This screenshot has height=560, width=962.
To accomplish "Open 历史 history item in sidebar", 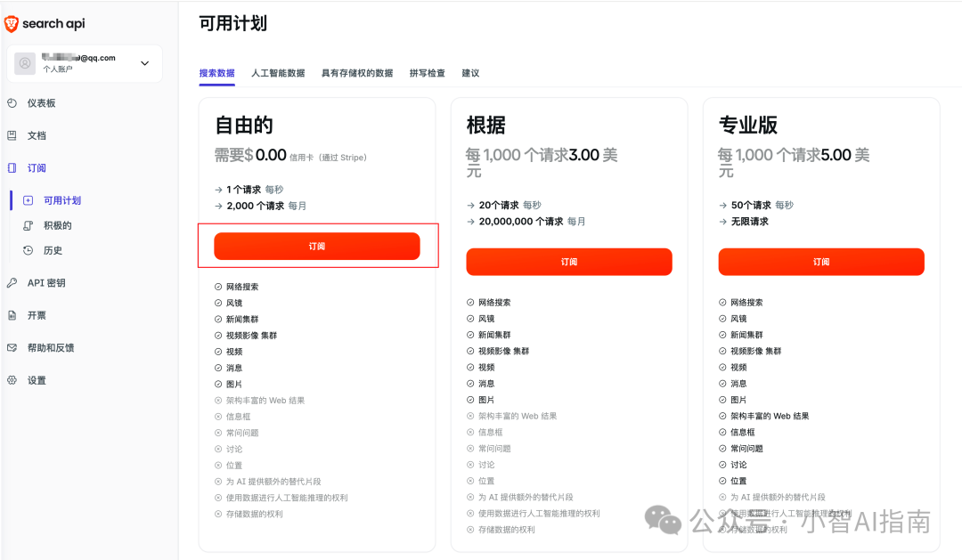I will point(53,250).
